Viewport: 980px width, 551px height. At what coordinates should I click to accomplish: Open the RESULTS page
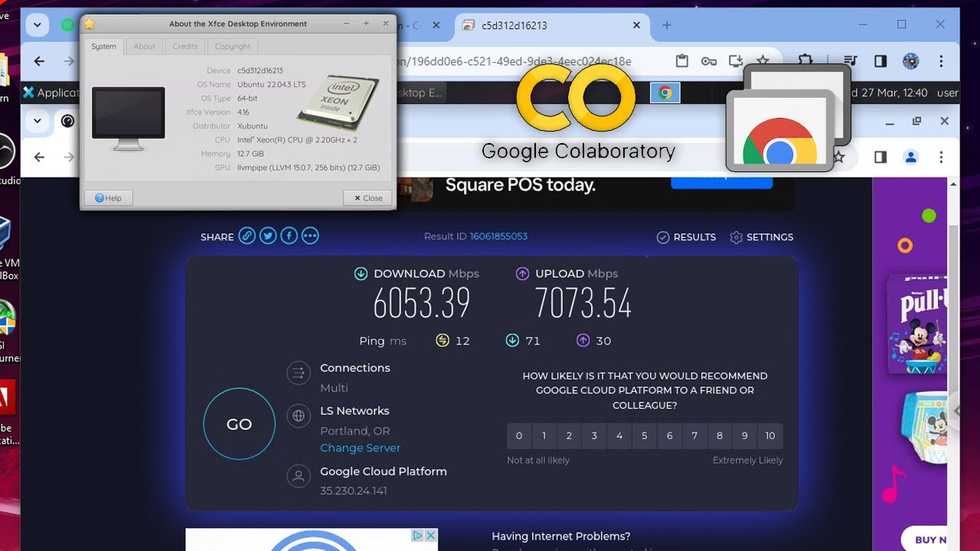[x=687, y=237]
